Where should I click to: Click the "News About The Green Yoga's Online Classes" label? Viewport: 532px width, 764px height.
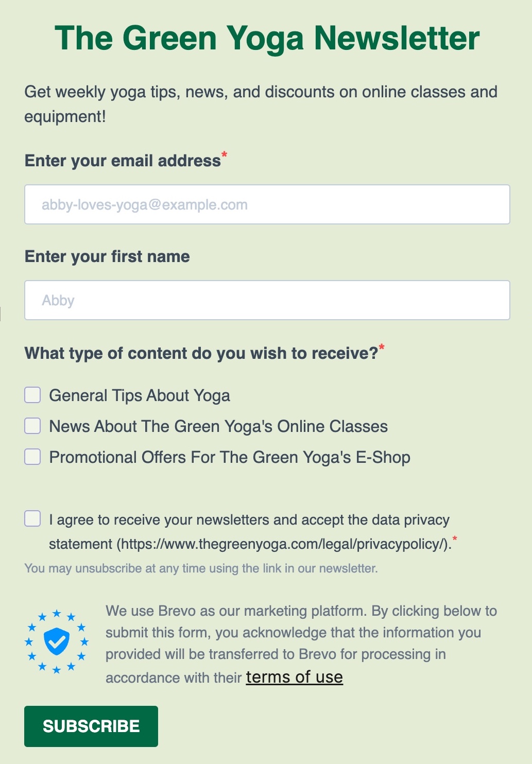(218, 426)
